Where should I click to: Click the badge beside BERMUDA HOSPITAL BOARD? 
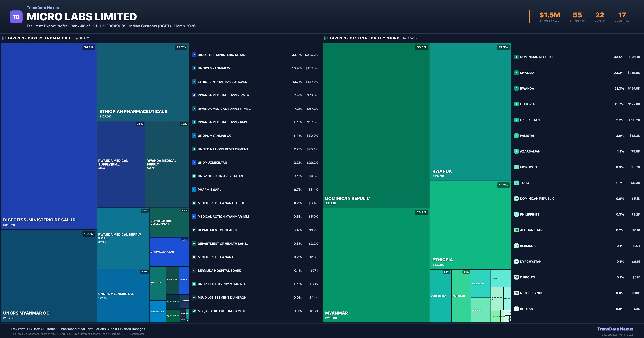[x=194, y=271]
